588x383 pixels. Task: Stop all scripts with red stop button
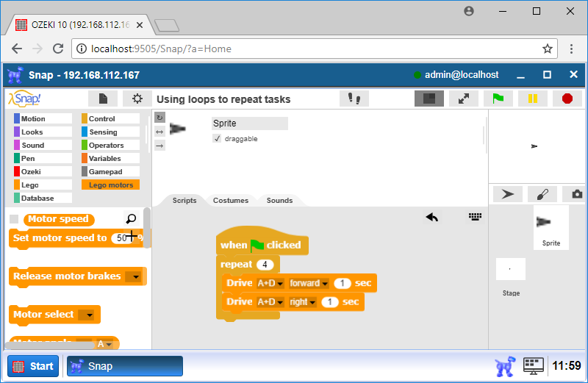pyautogui.click(x=567, y=99)
